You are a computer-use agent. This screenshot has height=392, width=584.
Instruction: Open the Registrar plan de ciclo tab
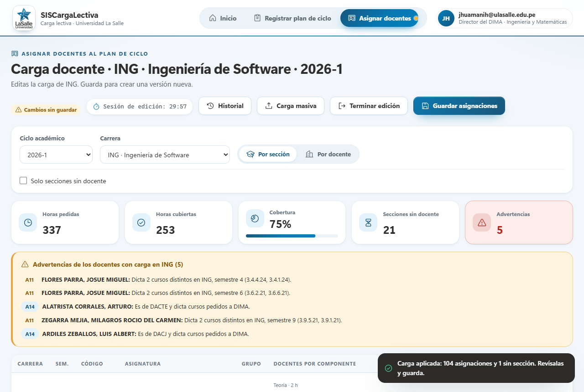coord(292,18)
